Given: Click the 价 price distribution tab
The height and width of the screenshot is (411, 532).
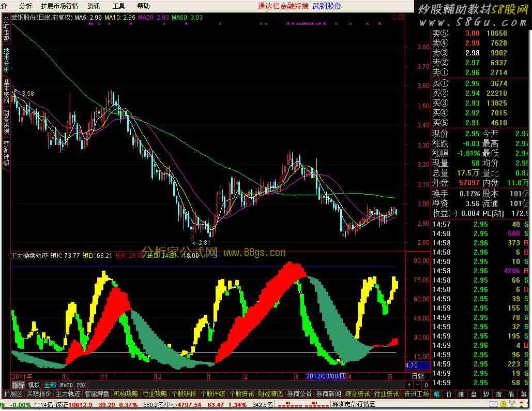Looking at the screenshot, I should (x=449, y=394).
